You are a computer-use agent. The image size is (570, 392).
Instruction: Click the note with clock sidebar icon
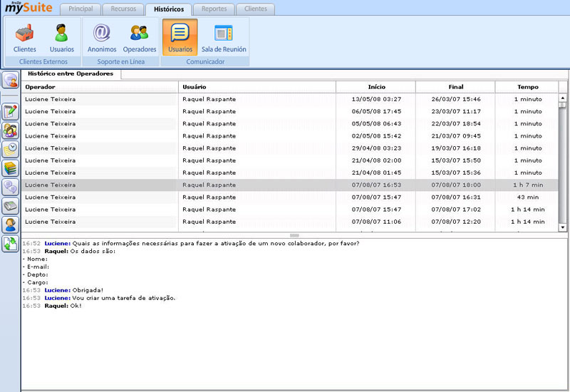tap(11, 149)
